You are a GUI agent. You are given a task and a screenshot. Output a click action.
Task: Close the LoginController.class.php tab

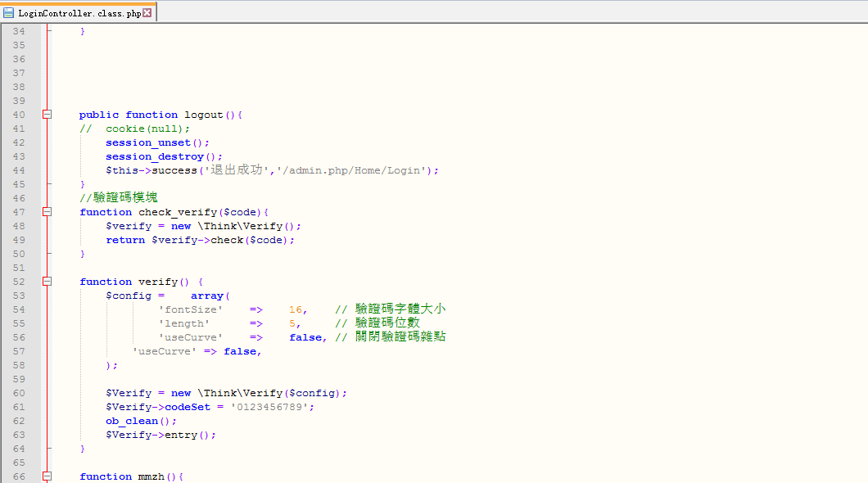pyautogui.click(x=147, y=13)
